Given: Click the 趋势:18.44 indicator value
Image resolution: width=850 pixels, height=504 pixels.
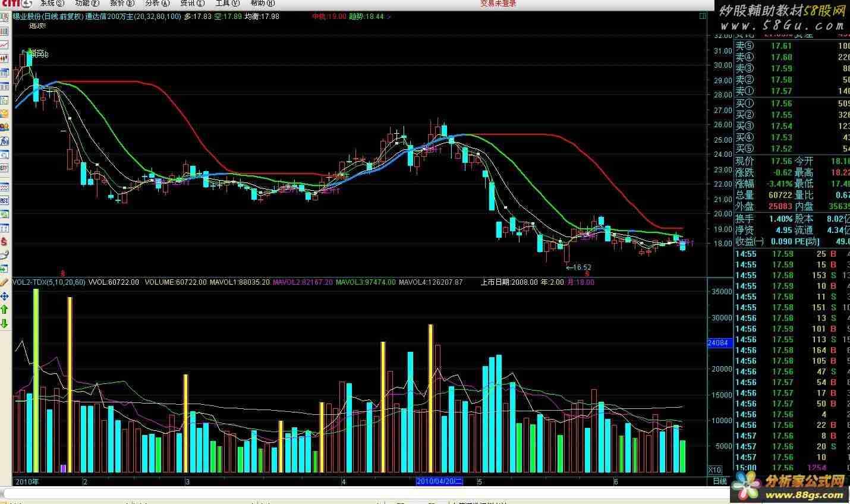Looking at the screenshot, I should pyautogui.click(x=367, y=17).
